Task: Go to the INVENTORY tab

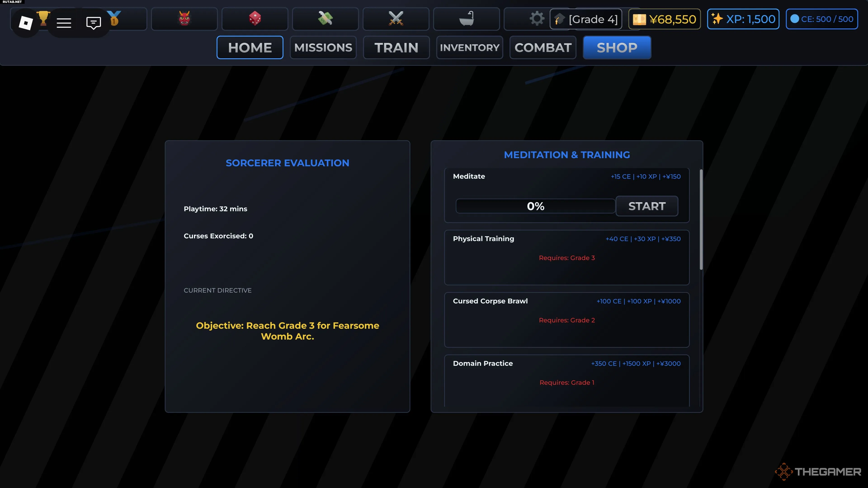Action: click(x=469, y=47)
